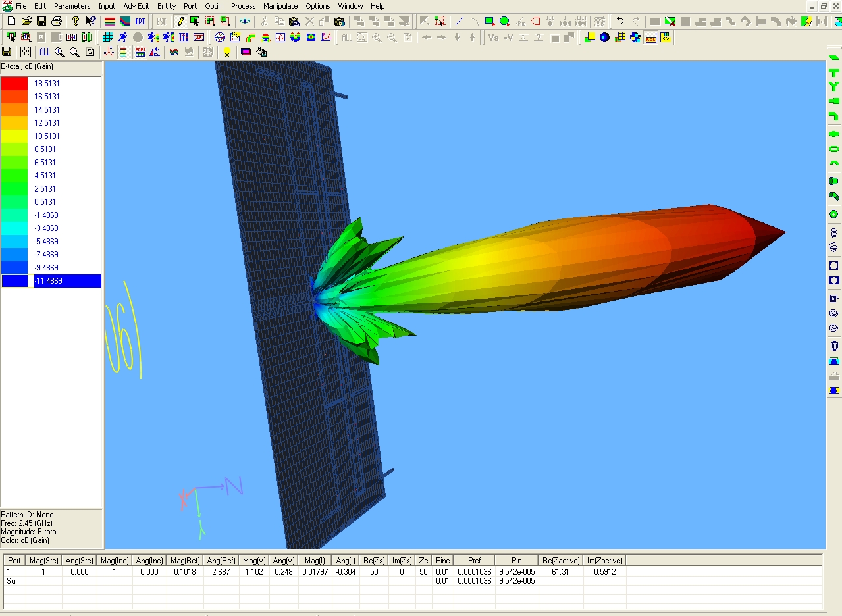Click the Mag(Src) column header
The image size is (842, 616).
coord(43,561)
